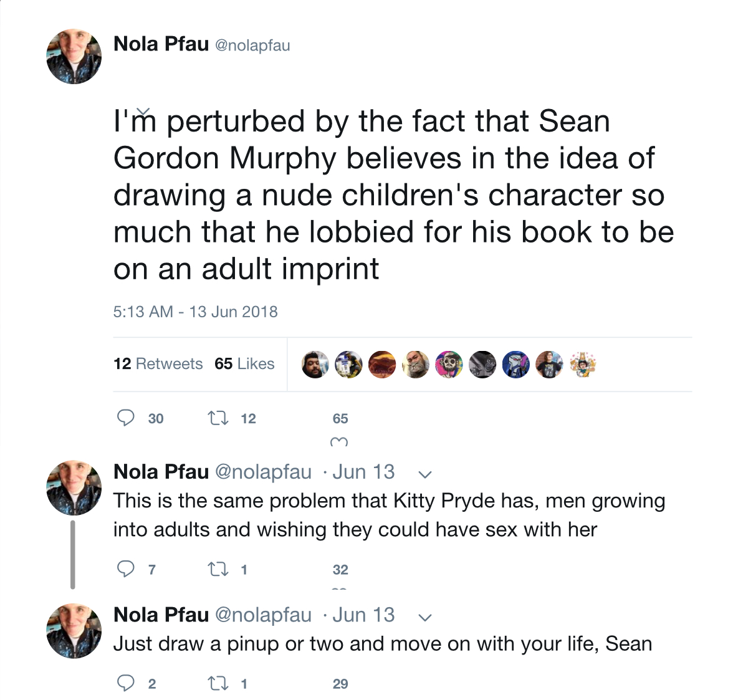
Task: Open Jun 13 date on last tweet
Action: click(x=364, y=615)
